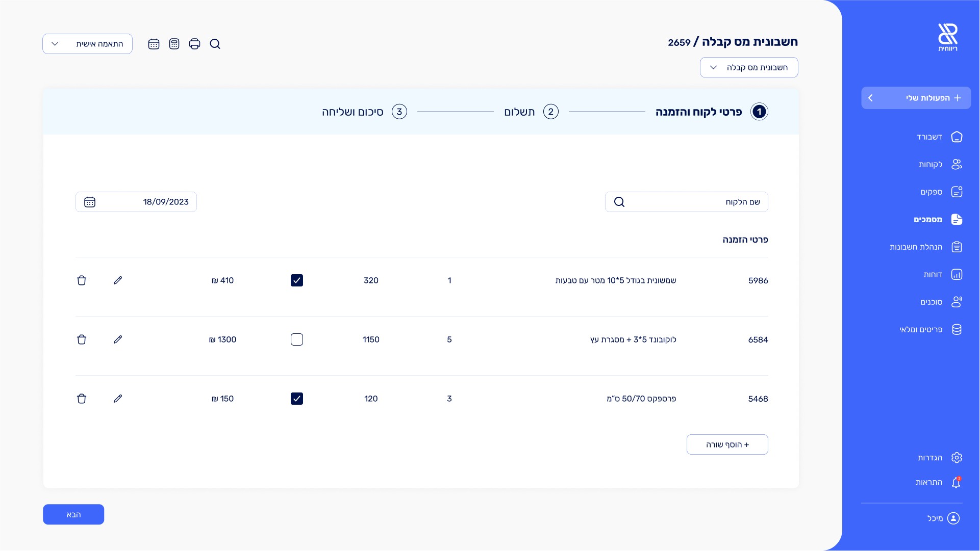Open the התאמה אישית dropdown

[87, 44]
